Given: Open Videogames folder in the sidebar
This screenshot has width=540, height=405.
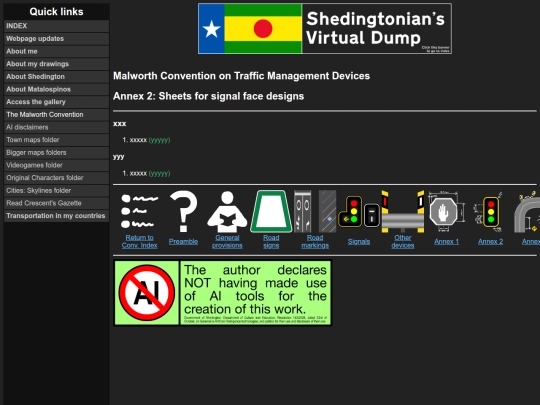Looking at the screenshot, I should click(x=56, y=165).
